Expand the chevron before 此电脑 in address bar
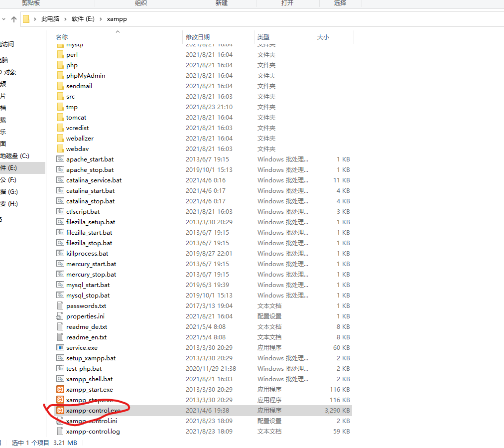The image size is (504, 448). 35,19
